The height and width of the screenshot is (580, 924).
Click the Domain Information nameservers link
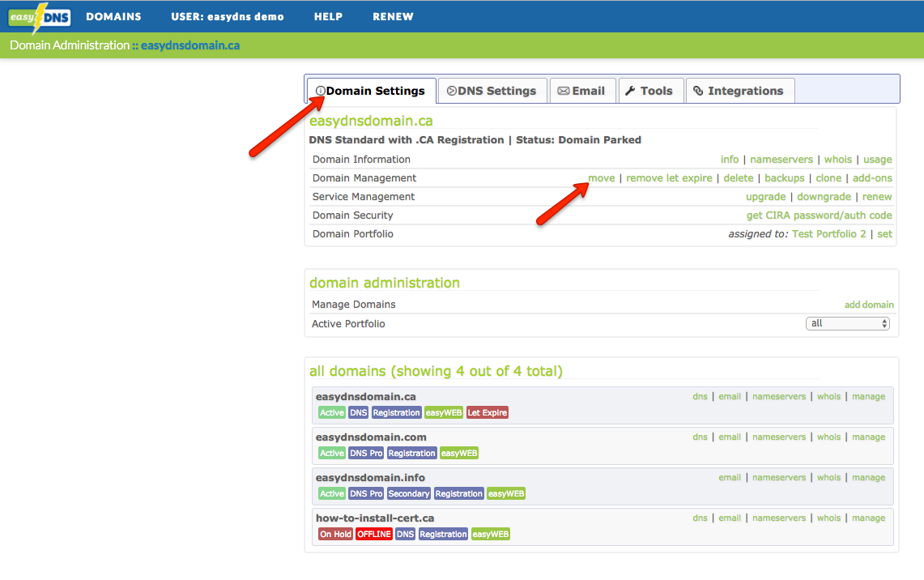[x=781, y=159]
